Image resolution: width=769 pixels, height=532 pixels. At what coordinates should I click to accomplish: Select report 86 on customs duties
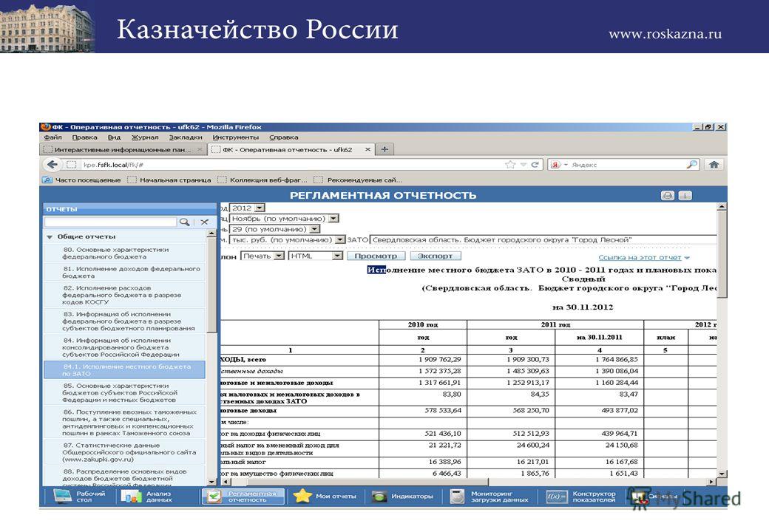[124, 422]
